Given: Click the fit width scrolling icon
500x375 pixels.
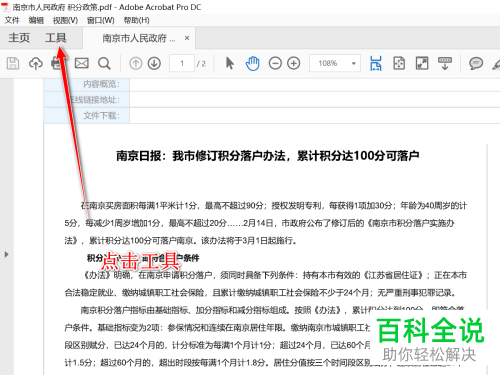Looking at the screenshot, I should coord(376,63).
